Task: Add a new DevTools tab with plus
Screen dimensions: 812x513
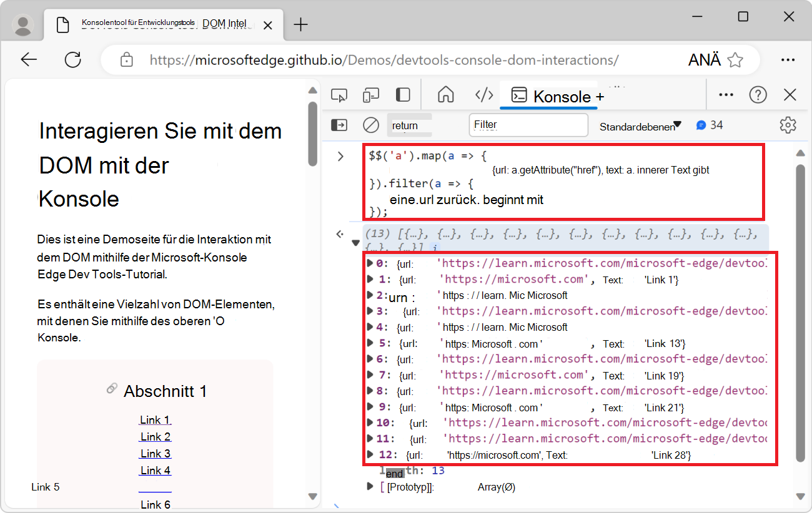Action: (x=598, y=96)
